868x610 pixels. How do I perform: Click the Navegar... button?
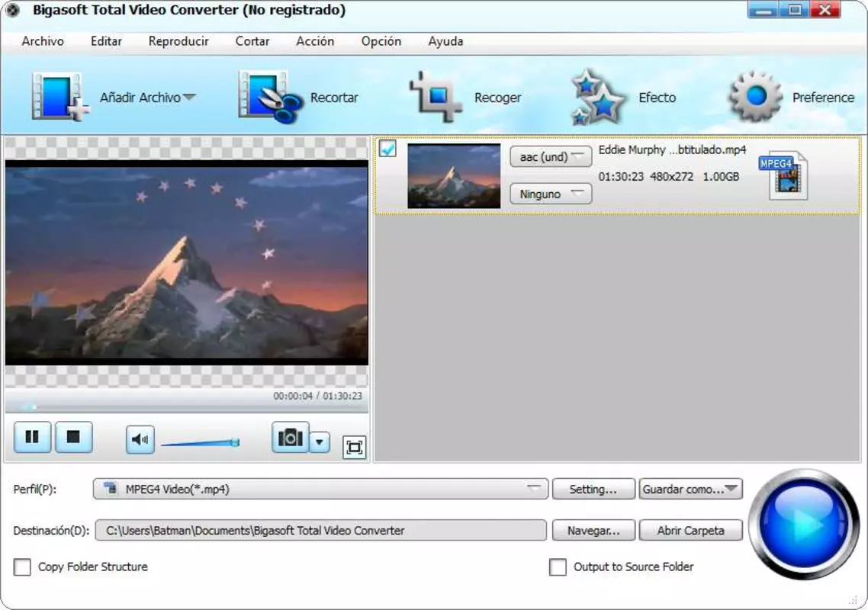coord(593,530)
